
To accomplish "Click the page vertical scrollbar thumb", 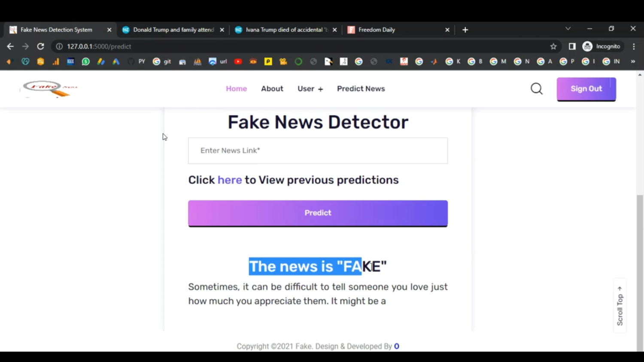I will point(640,273).
